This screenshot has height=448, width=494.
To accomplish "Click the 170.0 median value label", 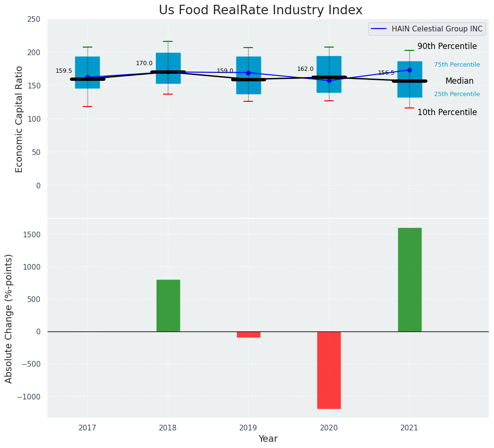I will (144, 63).
